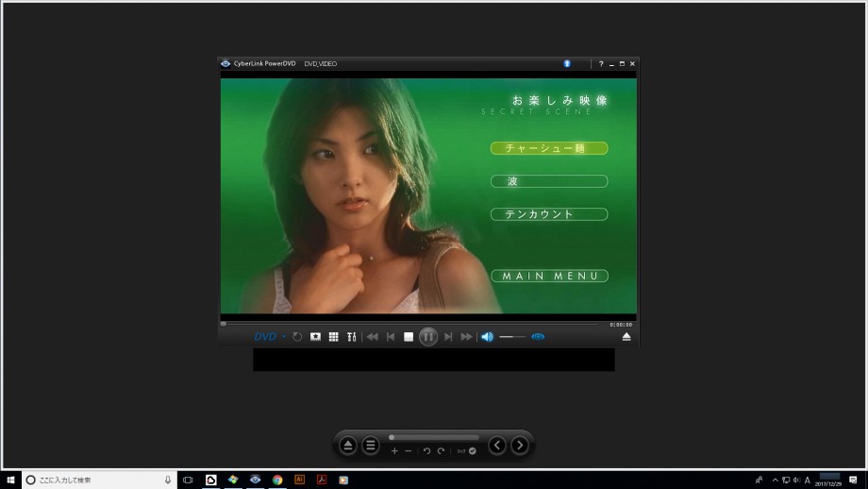Select the チャーシュー麺 menu entry

[x=549, y=148]
